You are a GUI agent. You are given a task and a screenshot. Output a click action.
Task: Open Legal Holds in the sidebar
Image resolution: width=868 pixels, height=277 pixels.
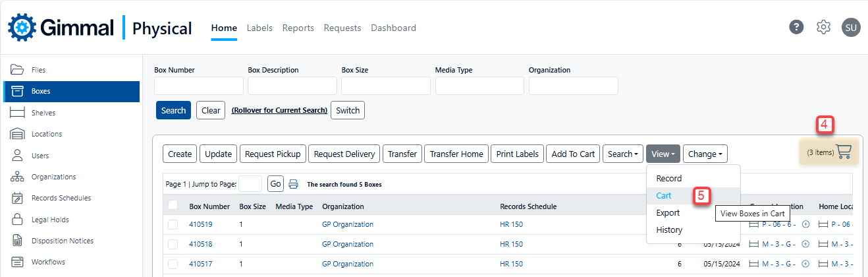[49, 220]
